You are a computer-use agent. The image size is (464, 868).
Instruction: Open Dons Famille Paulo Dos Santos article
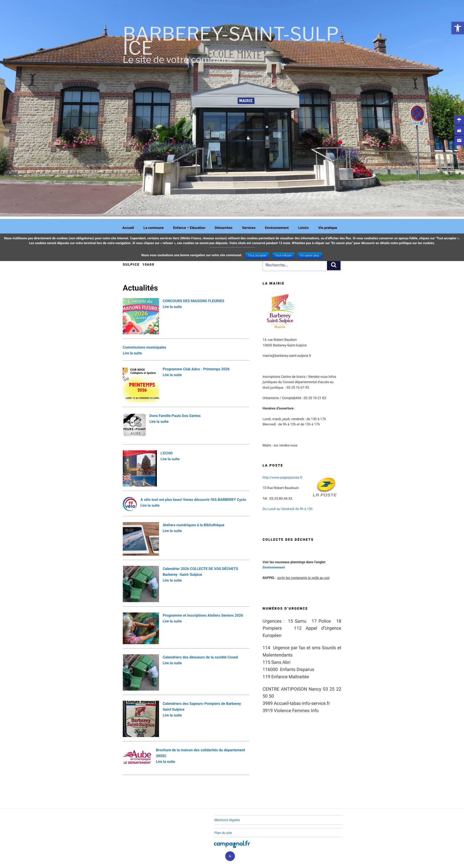175,416
